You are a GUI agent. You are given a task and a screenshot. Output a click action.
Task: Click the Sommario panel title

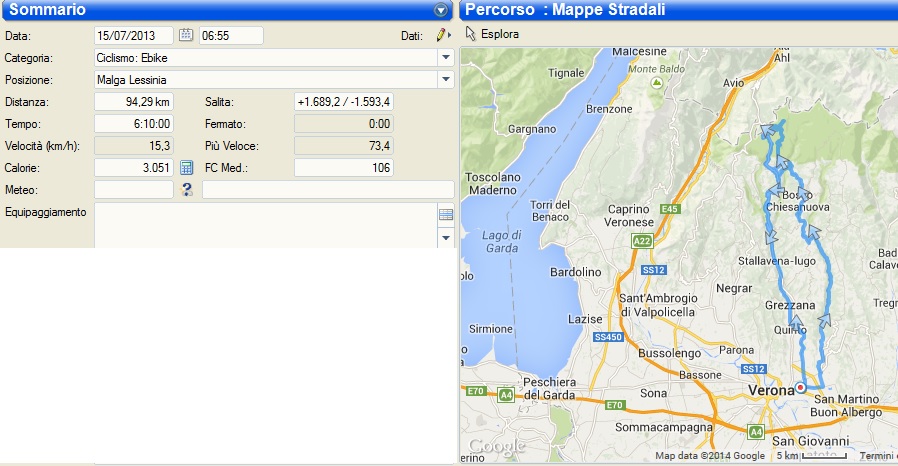coord(48,10)
